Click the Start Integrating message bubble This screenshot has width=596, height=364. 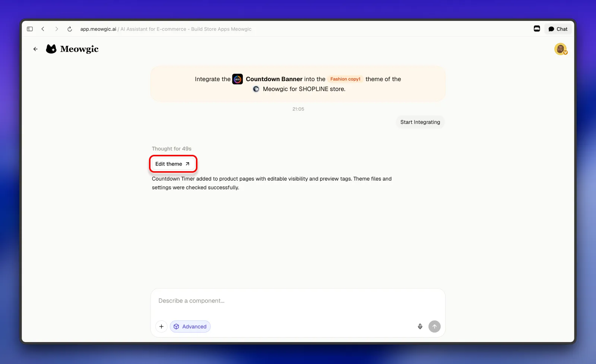(x=420, y=122)
